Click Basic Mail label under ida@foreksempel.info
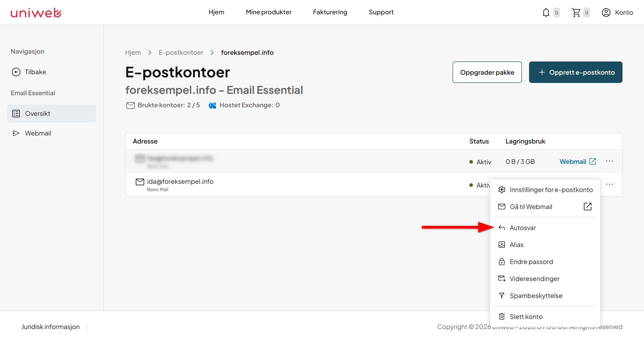This screenshot has width=644, height=342. [157, 190]
